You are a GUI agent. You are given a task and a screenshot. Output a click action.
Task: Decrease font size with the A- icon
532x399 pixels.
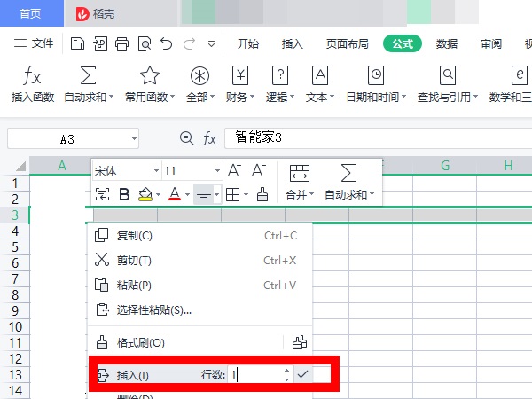[x=259, y=170]
